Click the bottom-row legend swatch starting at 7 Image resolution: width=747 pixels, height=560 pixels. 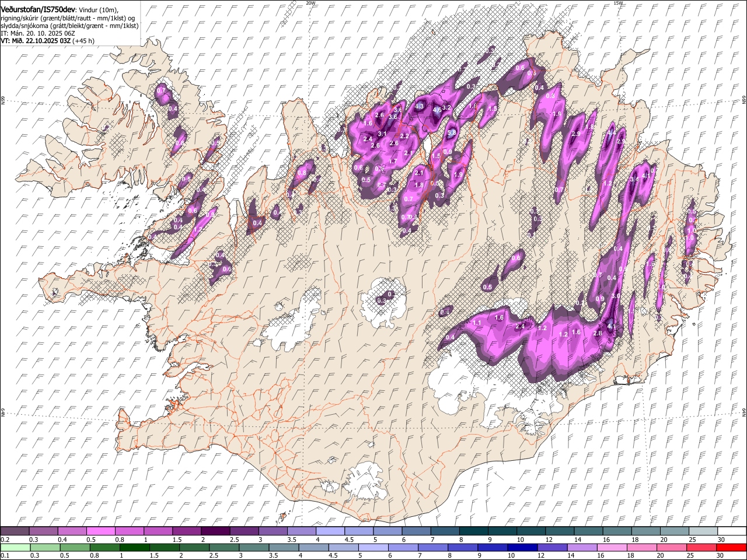[x=433, y=547]
